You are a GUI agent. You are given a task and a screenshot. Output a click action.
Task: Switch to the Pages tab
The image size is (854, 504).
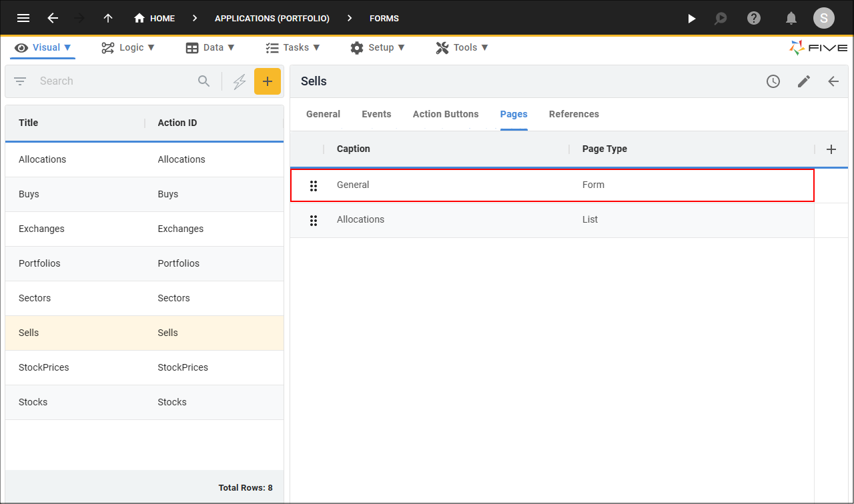pos(514,114)
